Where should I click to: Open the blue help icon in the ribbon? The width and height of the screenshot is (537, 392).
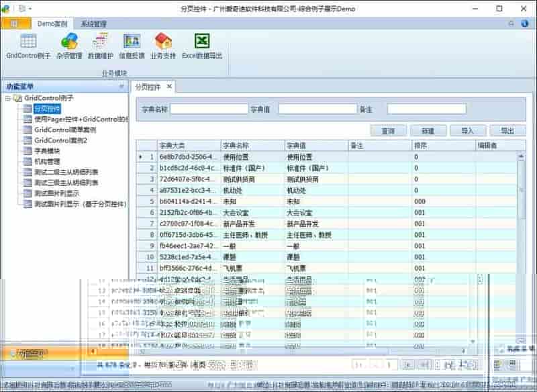tap(524, 23)
